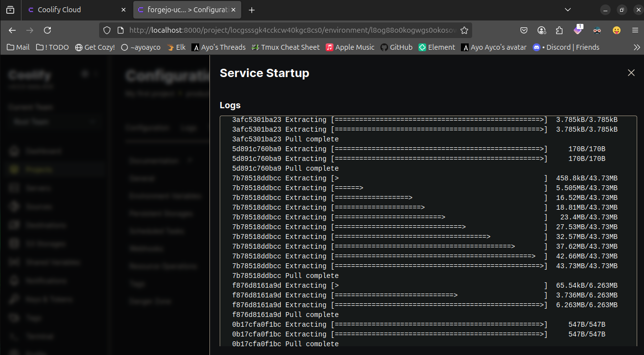
Task: Click the 37.62MB/43.73MB progress value
Action: pos(586,246)
